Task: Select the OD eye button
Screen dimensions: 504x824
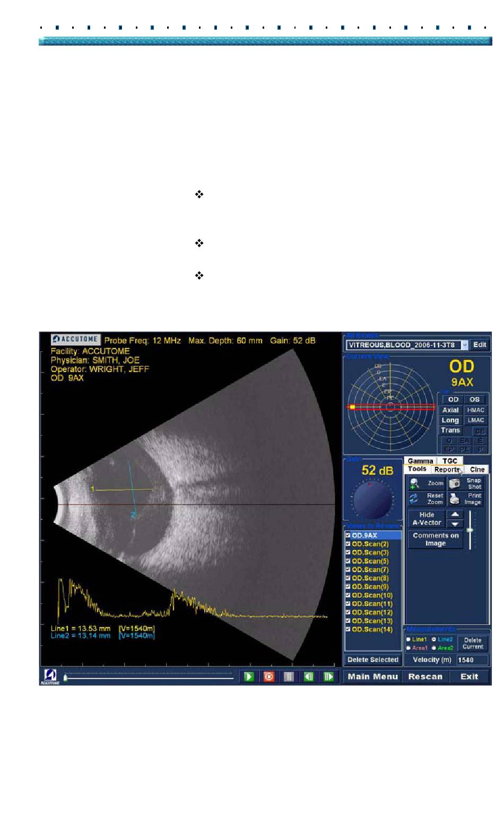Action: click(x=453, y=400)
